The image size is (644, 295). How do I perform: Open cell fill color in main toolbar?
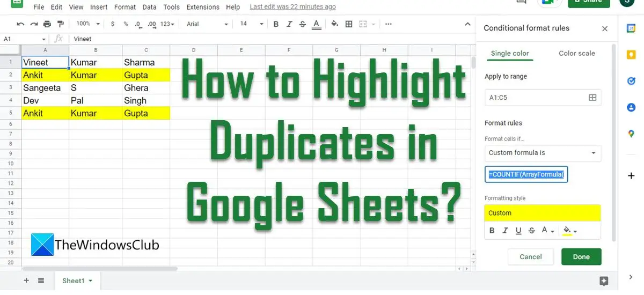click(335, 24)
